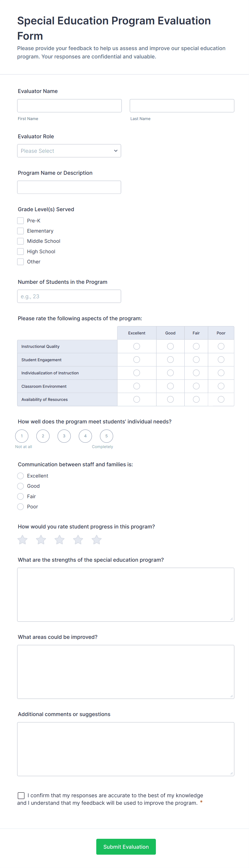This screenshot has width=249, height=868.
Task: Rate student progress five stars
Action: point(97,540)
